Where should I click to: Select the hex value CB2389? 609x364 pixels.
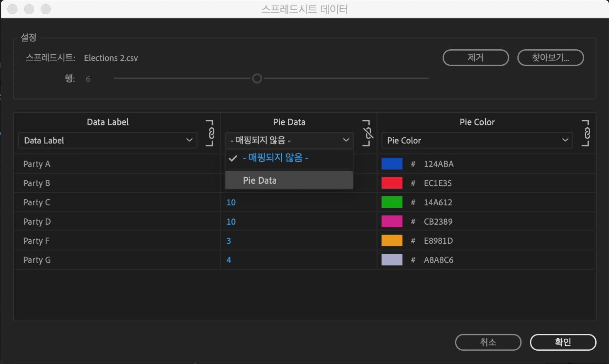tap(438, 222)
